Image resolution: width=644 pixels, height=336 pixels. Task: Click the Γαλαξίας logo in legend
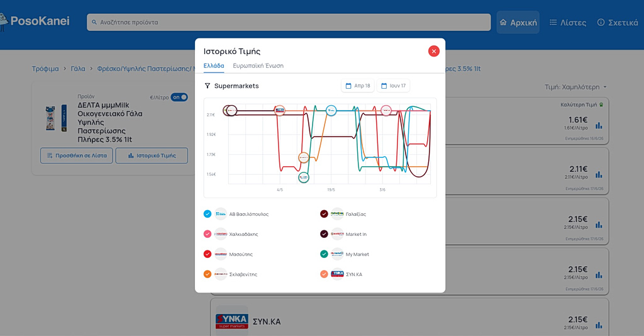click(x=337, y=214)
